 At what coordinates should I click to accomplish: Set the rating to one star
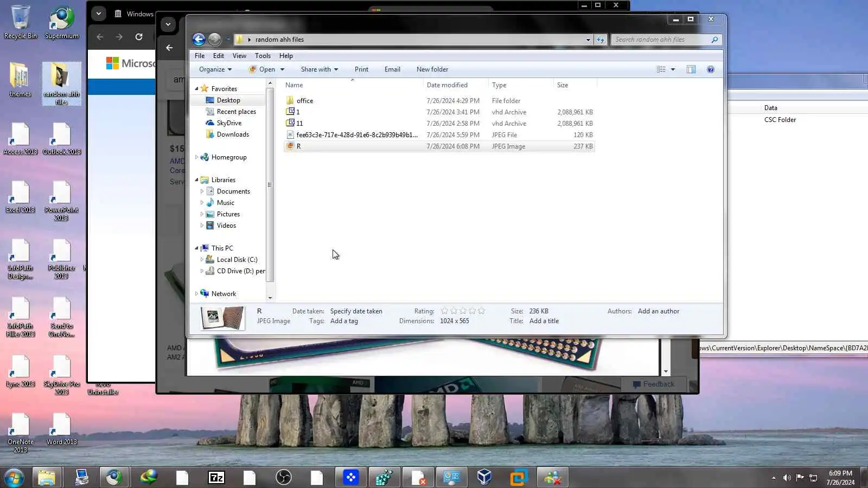click(x=445, y=311)
